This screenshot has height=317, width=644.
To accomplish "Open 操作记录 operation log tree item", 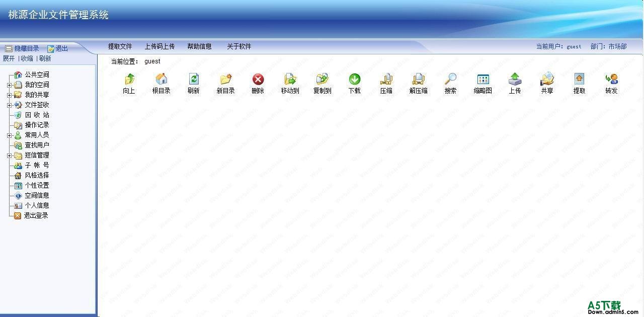I will tap(37, 125).
